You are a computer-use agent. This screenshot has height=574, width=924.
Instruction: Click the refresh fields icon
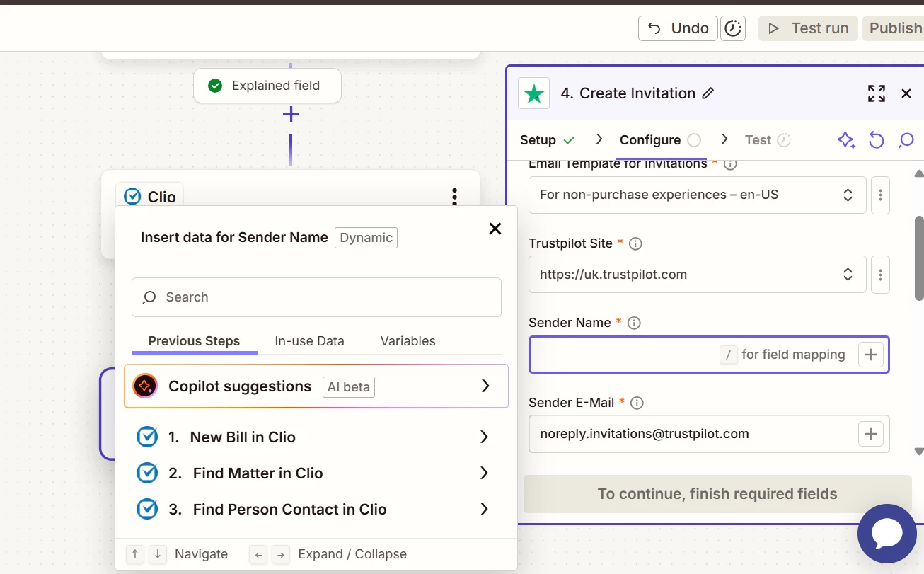coord(877,140)
